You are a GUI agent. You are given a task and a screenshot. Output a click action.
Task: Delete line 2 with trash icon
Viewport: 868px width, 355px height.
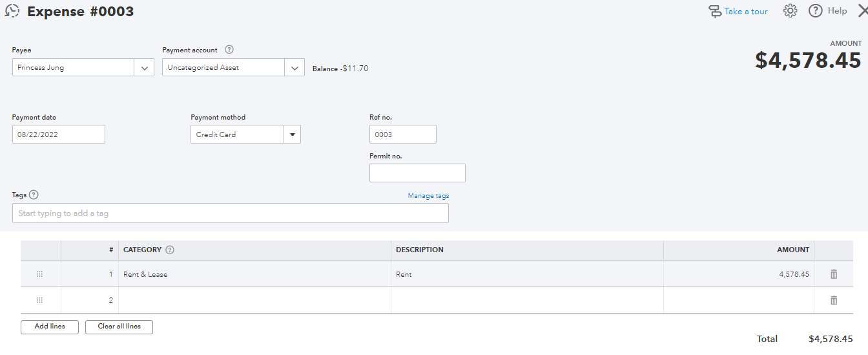(x=833, y=300)
